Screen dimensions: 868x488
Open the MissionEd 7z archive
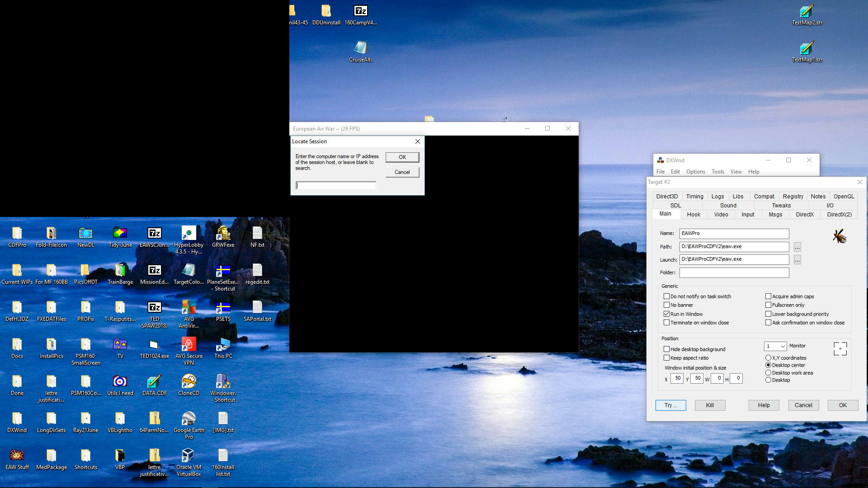tap(154, 274)
